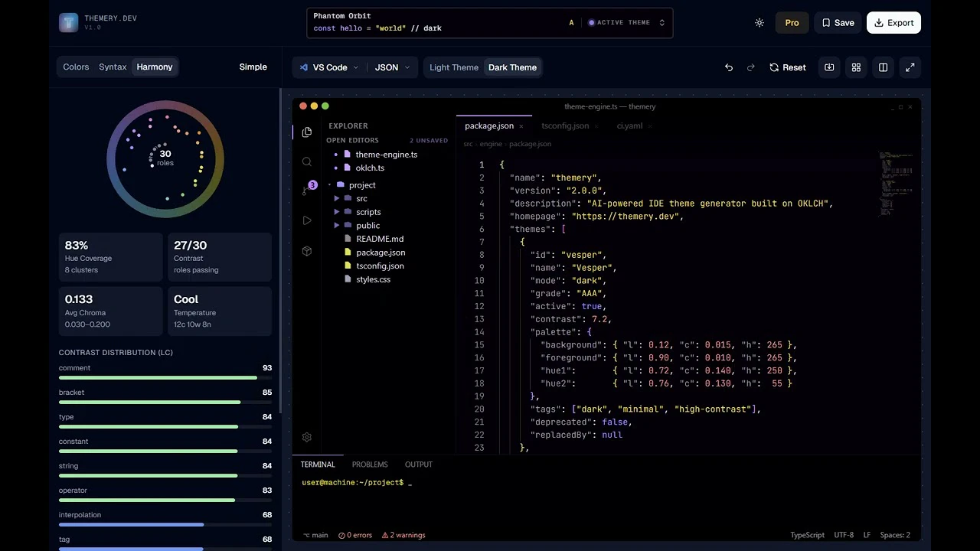Image resolution: width=980 pixels, height=551 pixels.
Task: Click the download/import icon button
Action: (829, 67)
